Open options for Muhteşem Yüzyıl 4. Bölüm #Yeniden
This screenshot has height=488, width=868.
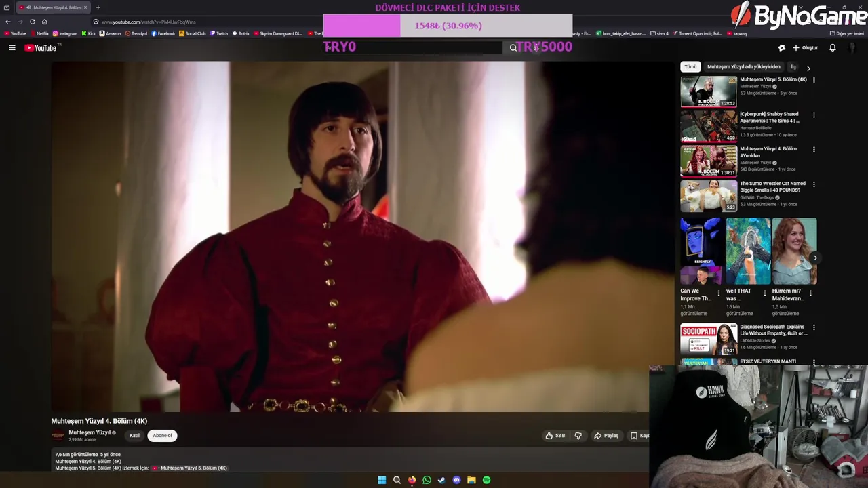tap(814, 149)
